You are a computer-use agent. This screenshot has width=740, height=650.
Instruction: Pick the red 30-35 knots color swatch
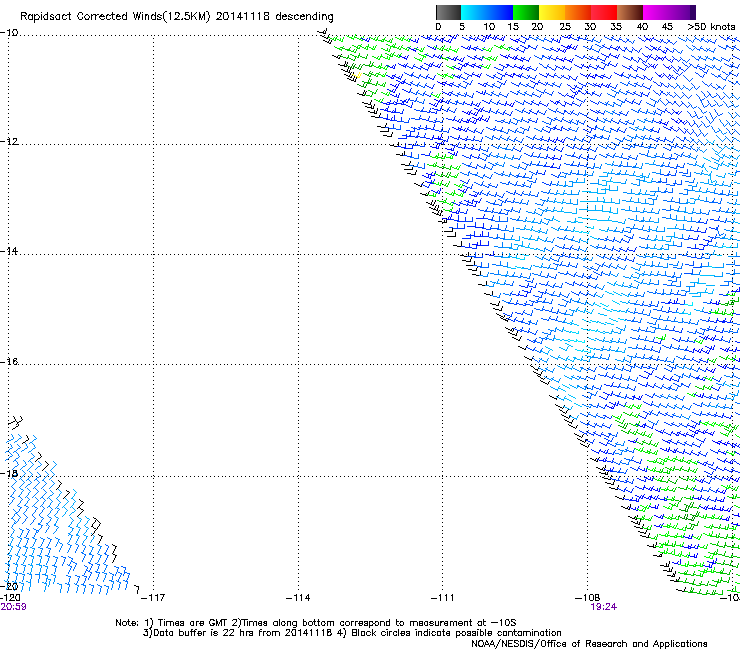pyautogui.click(x=604, y=12)
